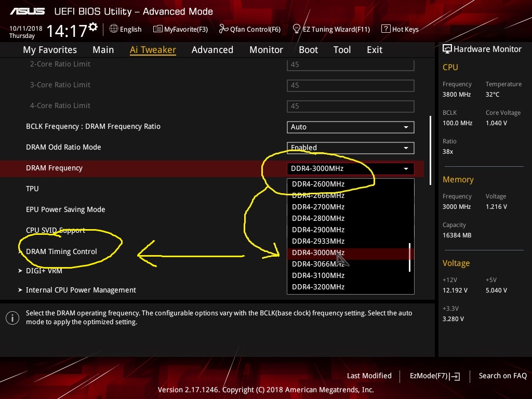Go to the Advanced tab
The height and width of the screenshot is (399, 532).
click(212, 50)
